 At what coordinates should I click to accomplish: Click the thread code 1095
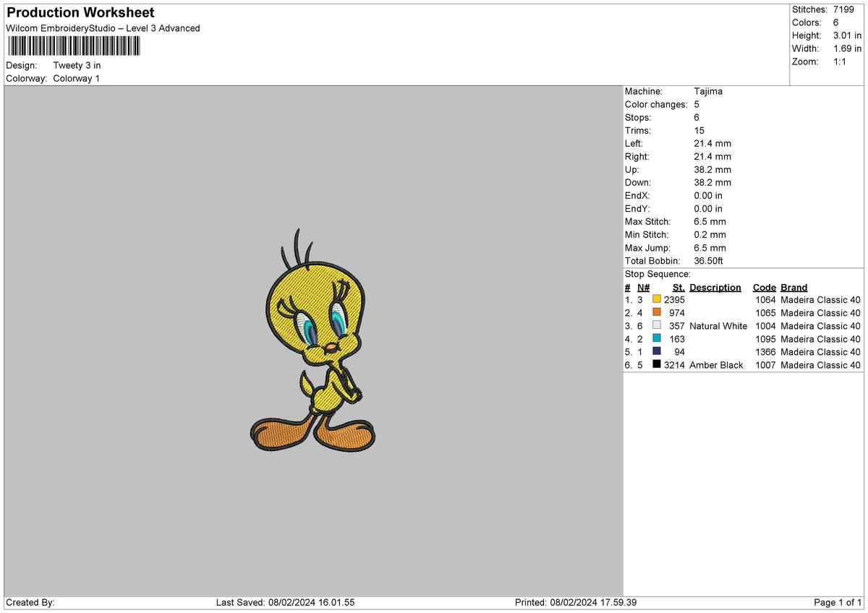click(765, 338)
